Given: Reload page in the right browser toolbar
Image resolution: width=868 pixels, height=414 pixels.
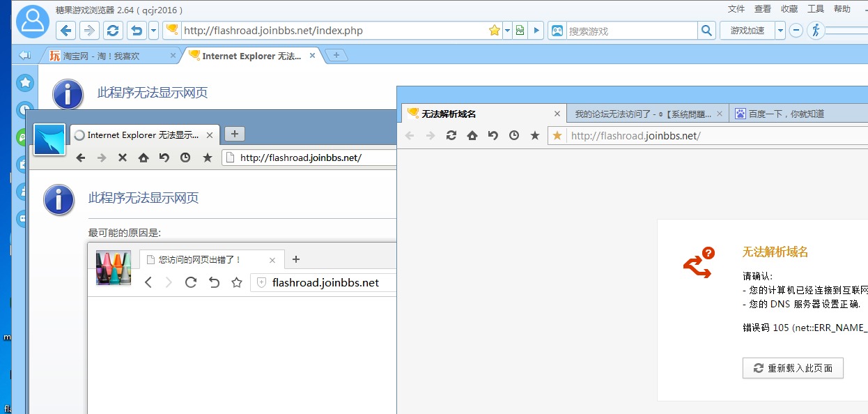Looking at the screenshot, I should point(451,135).
